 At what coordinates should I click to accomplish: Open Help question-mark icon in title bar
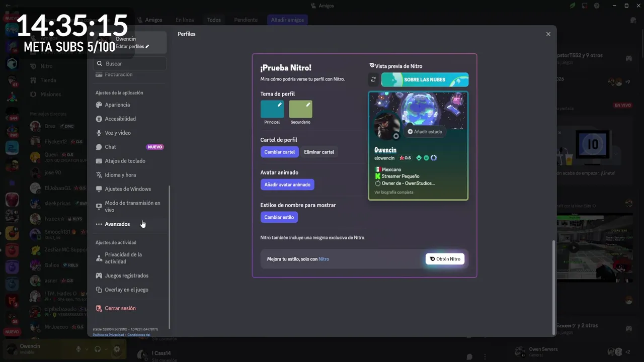point(597,6)
